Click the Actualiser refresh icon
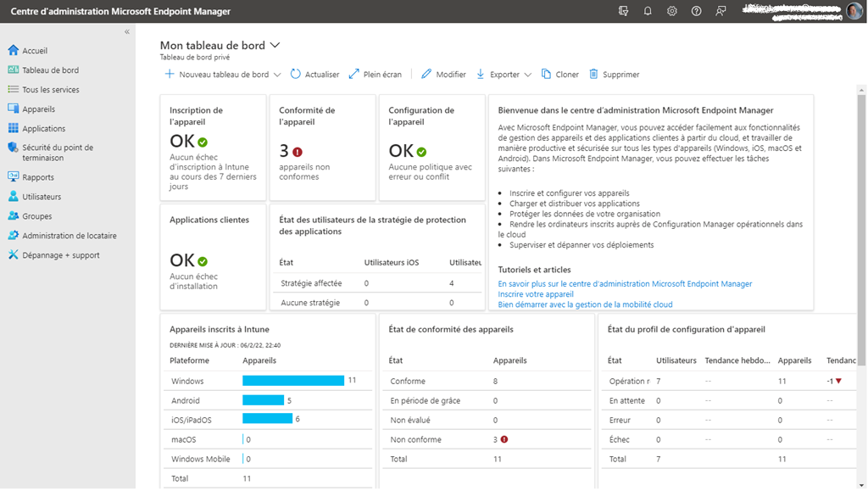 pos(296,75)
